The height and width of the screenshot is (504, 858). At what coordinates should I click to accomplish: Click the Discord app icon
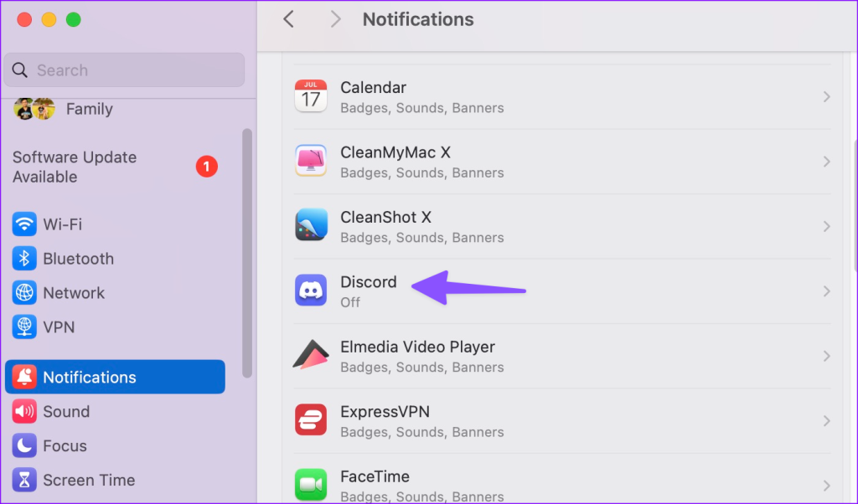click(311, 291)
